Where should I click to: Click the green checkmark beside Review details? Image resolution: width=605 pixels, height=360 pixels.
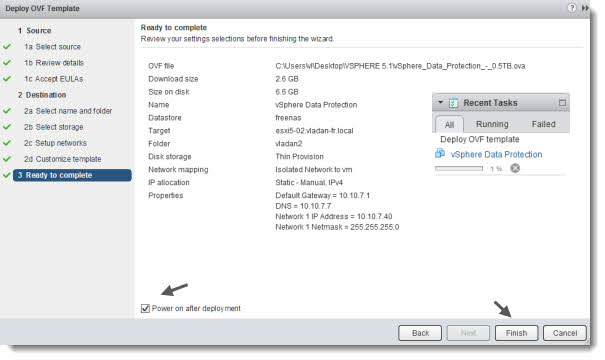tap(7, 63)
